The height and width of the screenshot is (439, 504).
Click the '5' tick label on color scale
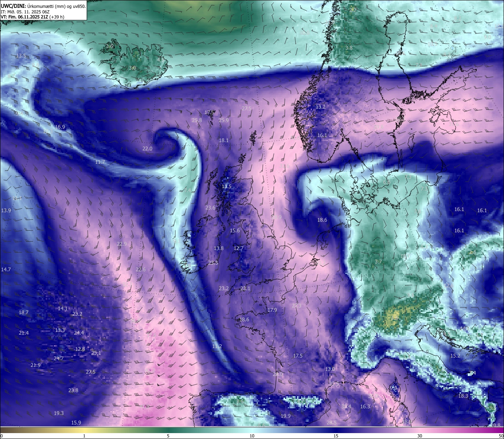pyautogui.click(x=168, y=436)
